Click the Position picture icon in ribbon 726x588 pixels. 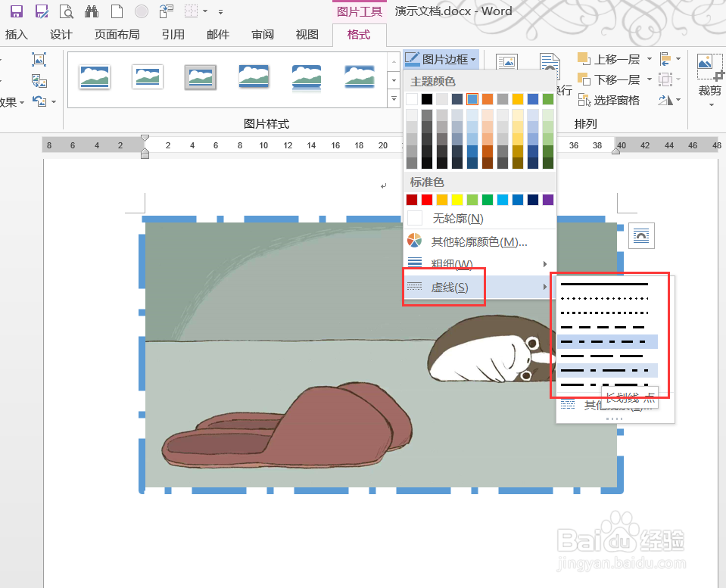click(x=506, y=61)
